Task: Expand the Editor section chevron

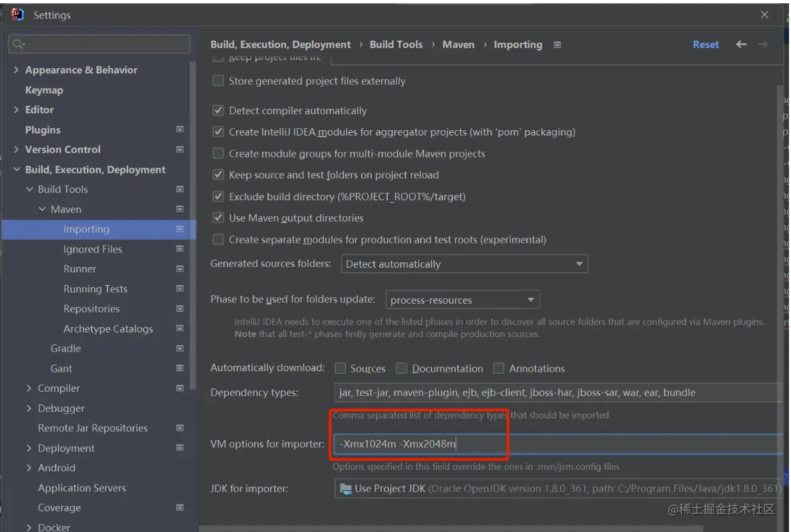Action: tap(16, 109)
